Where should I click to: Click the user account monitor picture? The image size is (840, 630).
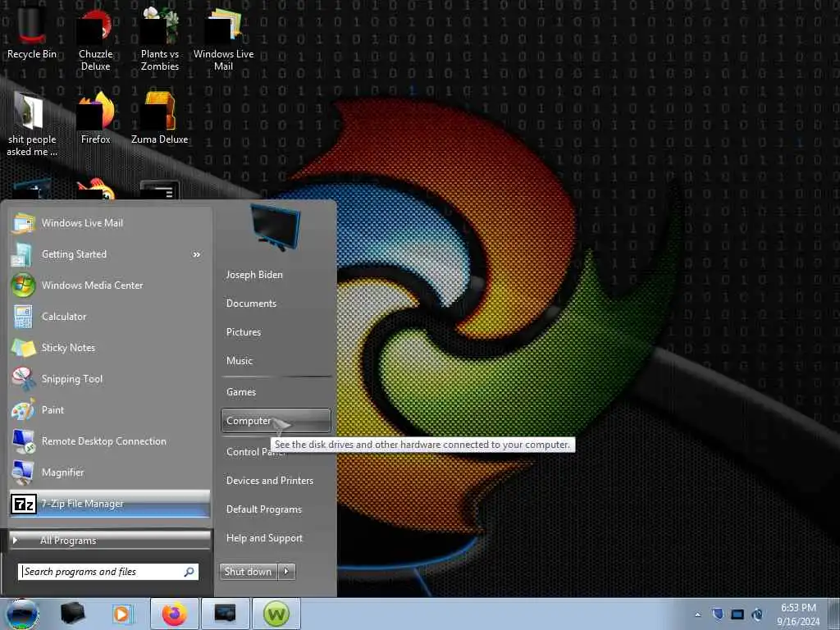(x=276, y=227)
